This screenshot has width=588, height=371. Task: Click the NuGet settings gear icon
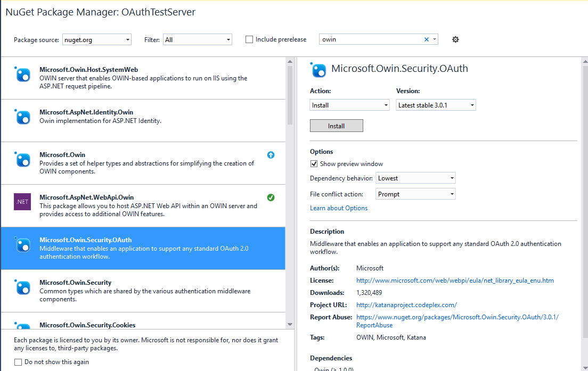(455, 39)
